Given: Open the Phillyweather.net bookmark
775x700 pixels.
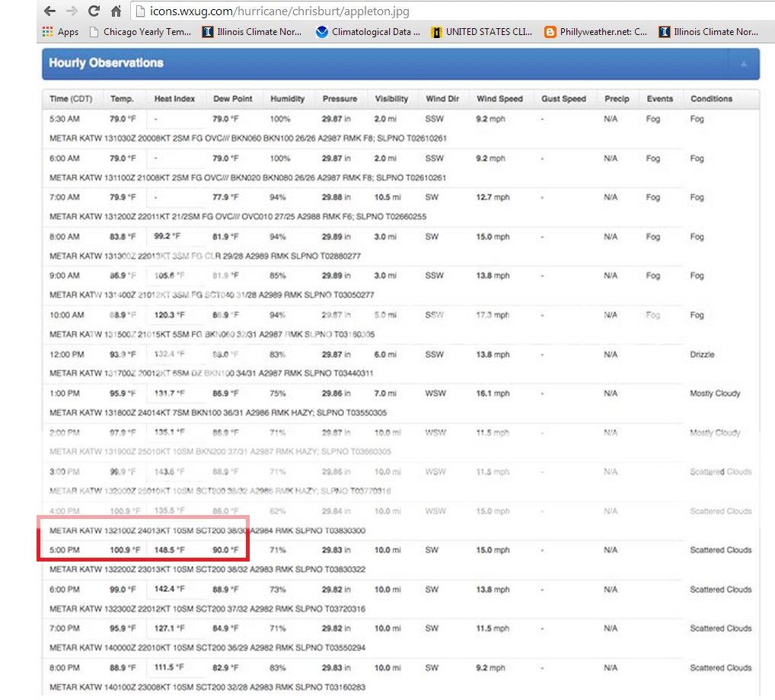Looking at the screenshot, I should [601, 32].
